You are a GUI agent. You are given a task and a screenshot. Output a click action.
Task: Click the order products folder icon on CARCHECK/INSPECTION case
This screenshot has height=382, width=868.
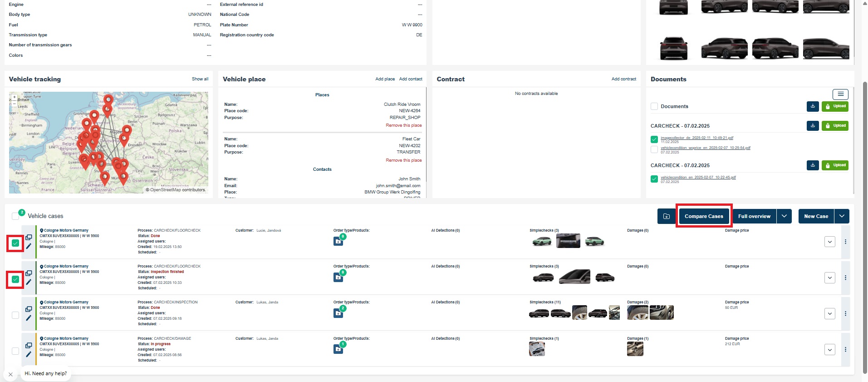(x=338, y=313)
